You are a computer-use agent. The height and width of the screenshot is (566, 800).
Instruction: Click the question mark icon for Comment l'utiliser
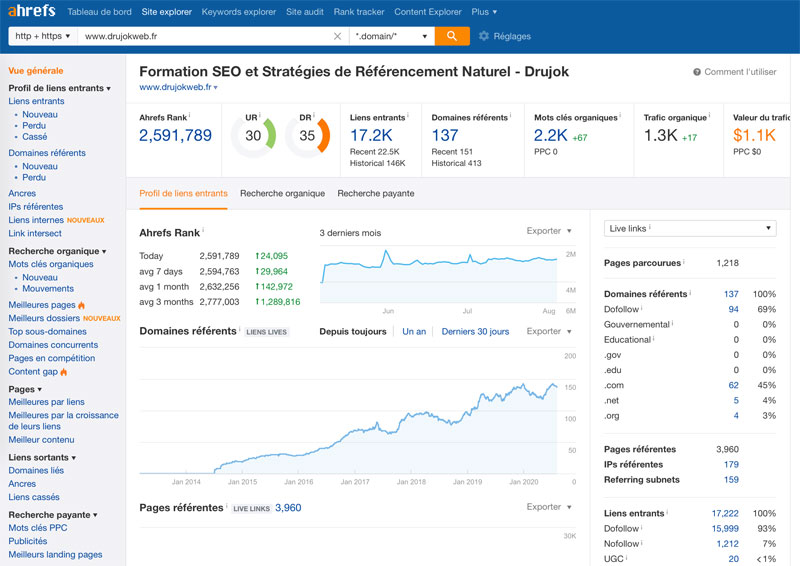[x=697, y=72]
